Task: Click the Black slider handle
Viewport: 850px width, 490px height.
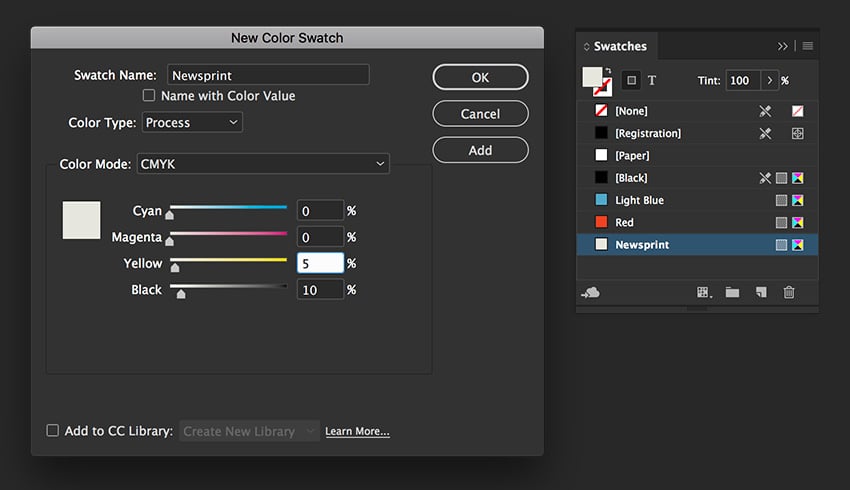Action: 181,294
